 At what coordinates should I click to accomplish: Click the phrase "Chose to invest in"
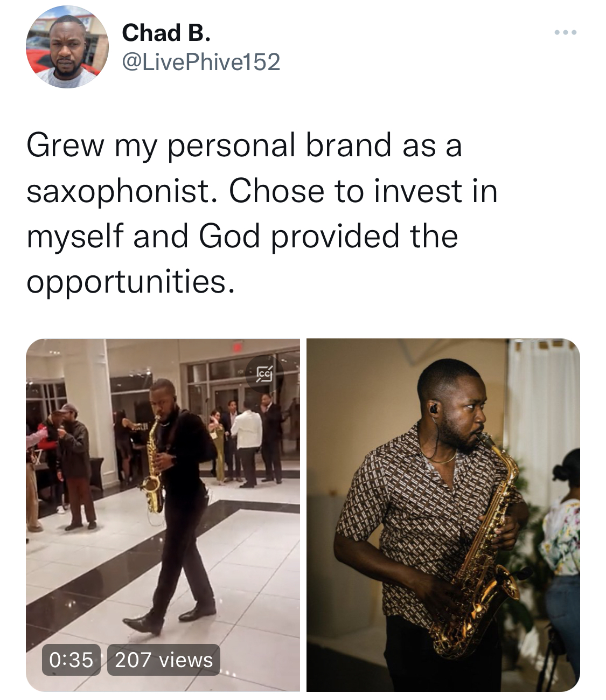[x=363, y=191]
